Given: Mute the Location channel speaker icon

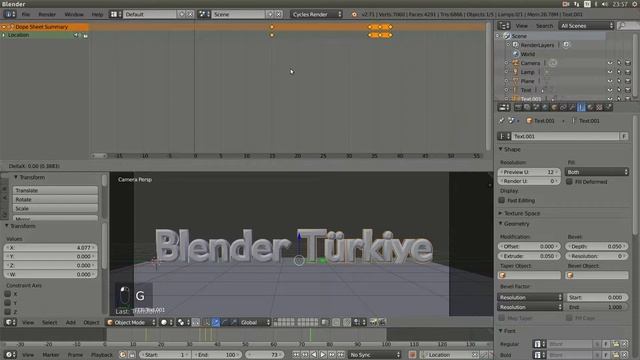Looking at the screenshot, I should (x=76, y=35).
